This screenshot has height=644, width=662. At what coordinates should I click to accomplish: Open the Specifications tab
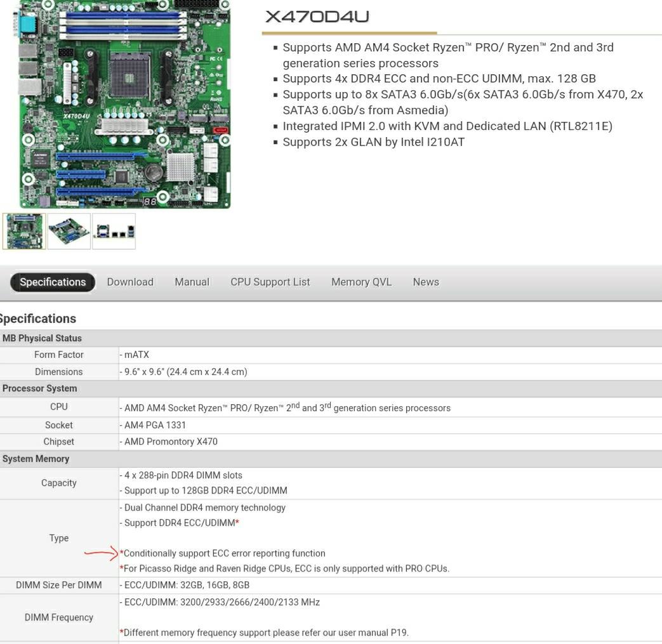(x=53, y=282)
